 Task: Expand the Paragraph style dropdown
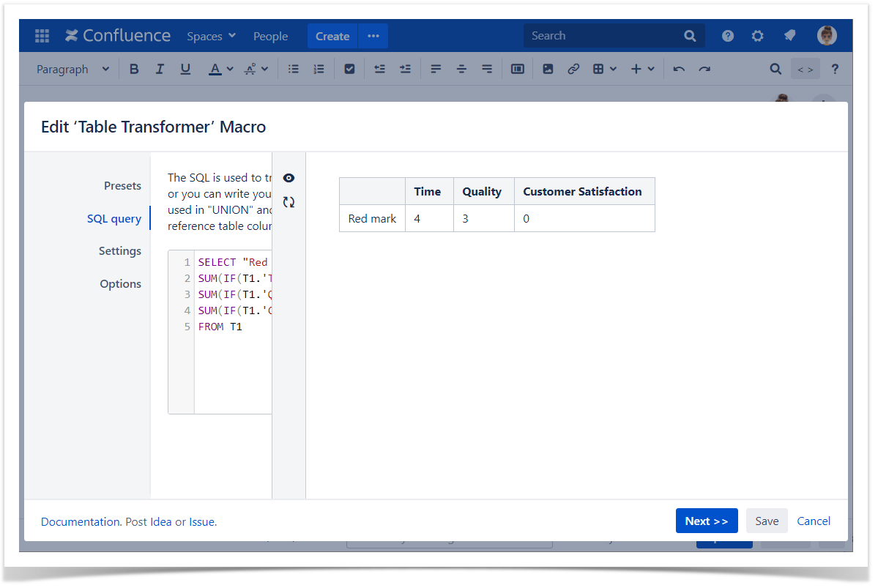point(72,69)
